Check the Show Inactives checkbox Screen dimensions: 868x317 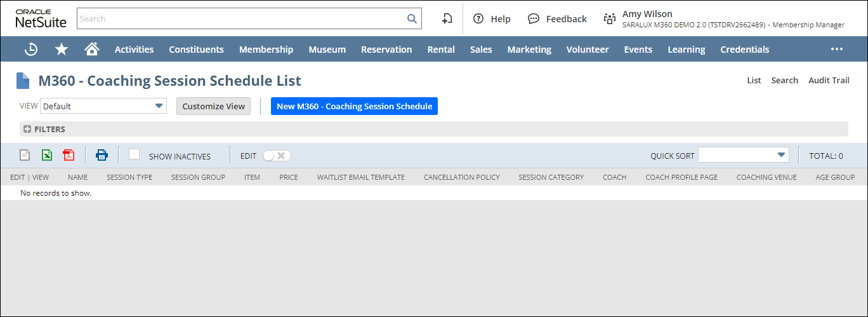pyautogui.click(x=134, y=154)
